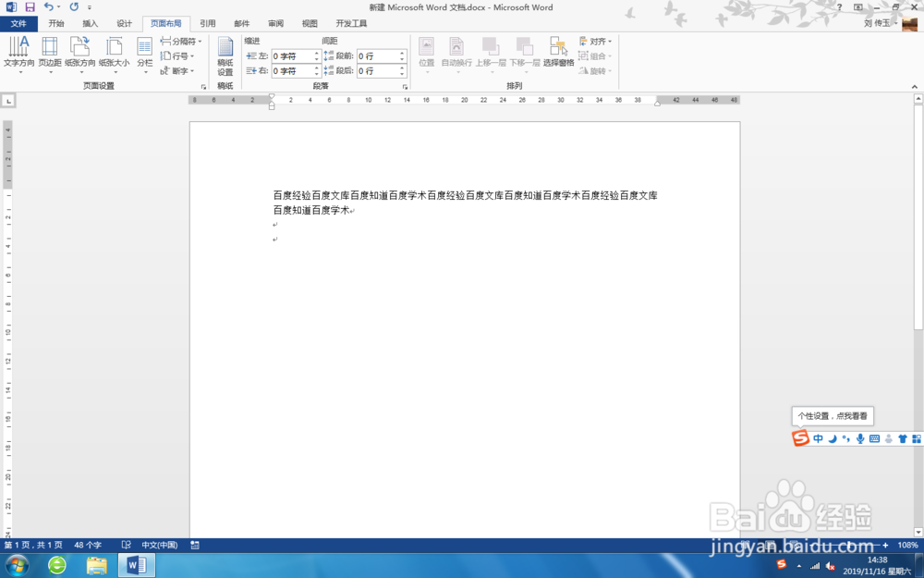
Task: Click the Sogou S logo on IME bar
Action: [800, 437]
